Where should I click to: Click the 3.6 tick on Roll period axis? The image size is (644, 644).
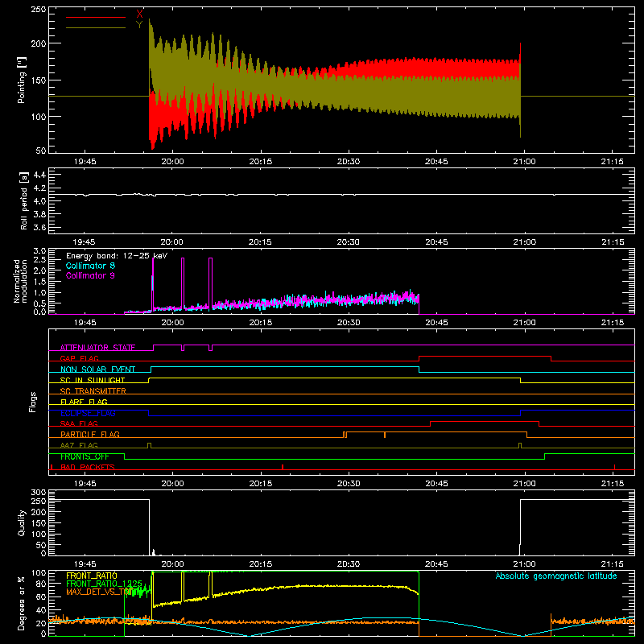[39, 227]
